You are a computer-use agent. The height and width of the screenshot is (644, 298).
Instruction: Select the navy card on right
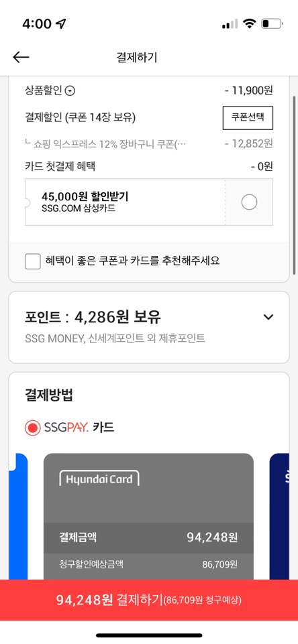click(x=279, y=516)
